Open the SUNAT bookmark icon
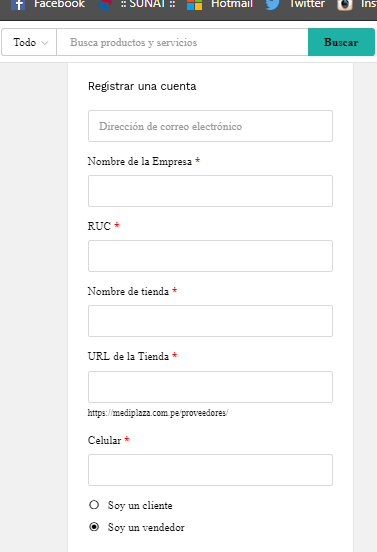377x552 pixels. tap(105, 5)
